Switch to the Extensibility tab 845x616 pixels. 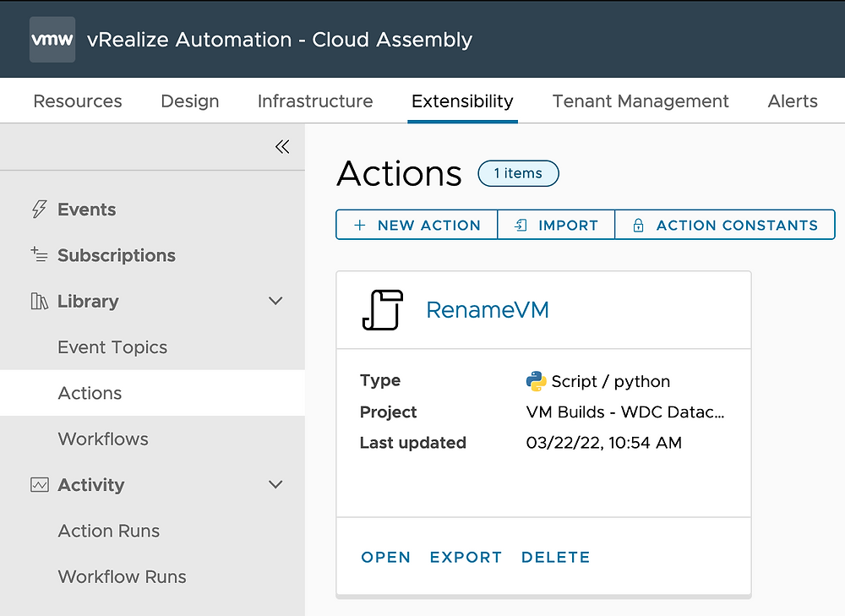coord(462,101)
